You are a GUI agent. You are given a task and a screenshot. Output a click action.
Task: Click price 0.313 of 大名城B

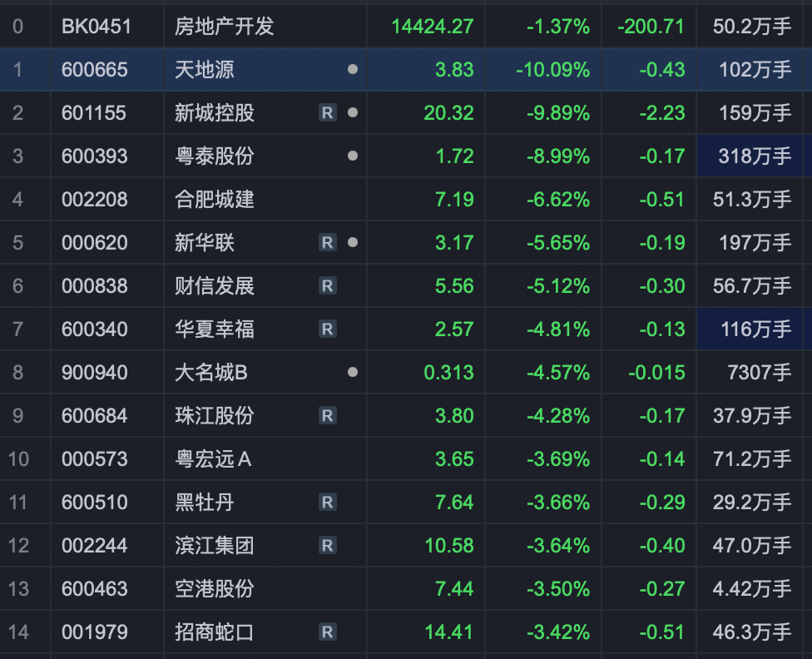coord(448,373)
